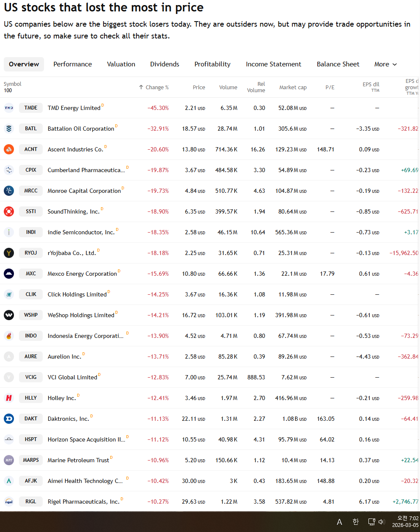The height and width of the screenshot is (532, 420).
Task: Switch to the Dividends tab
Action: click(165, 64)
